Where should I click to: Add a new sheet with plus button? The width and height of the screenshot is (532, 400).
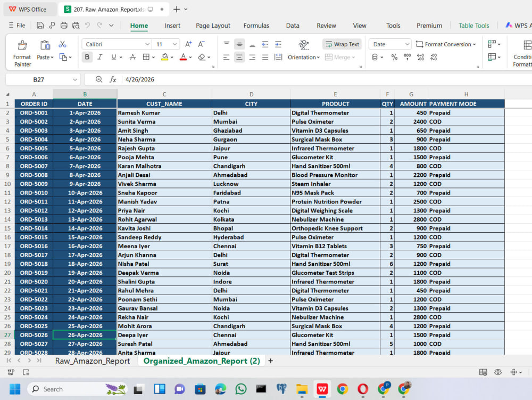coord(270,361)
